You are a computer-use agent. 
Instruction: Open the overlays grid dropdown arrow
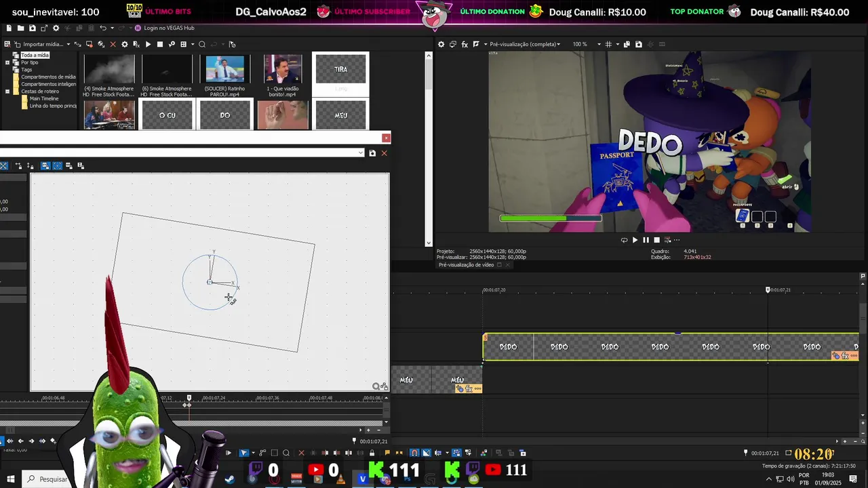coord(618,44)
